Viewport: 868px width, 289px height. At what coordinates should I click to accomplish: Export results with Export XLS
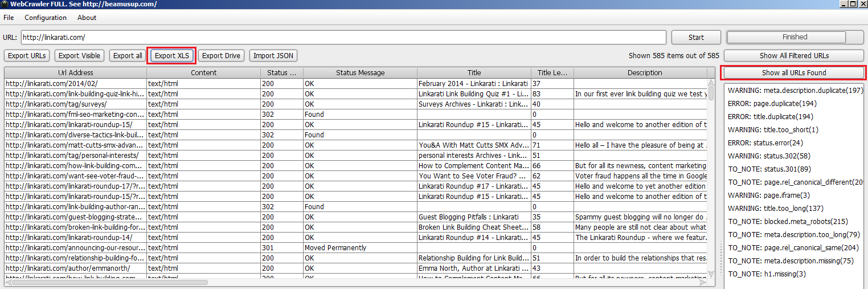(172, 56)
